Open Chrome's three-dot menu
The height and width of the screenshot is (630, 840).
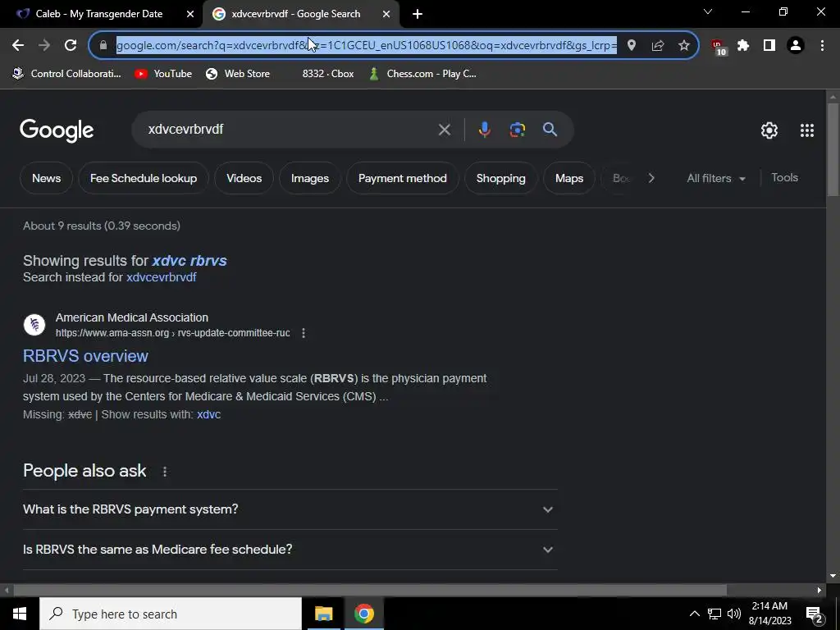click(822, 46)
